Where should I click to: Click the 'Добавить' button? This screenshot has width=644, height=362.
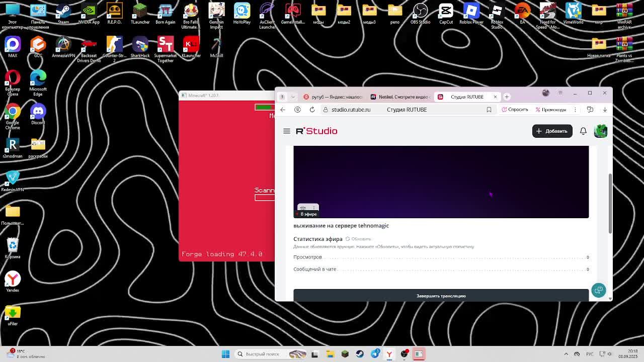pos(552,131)
